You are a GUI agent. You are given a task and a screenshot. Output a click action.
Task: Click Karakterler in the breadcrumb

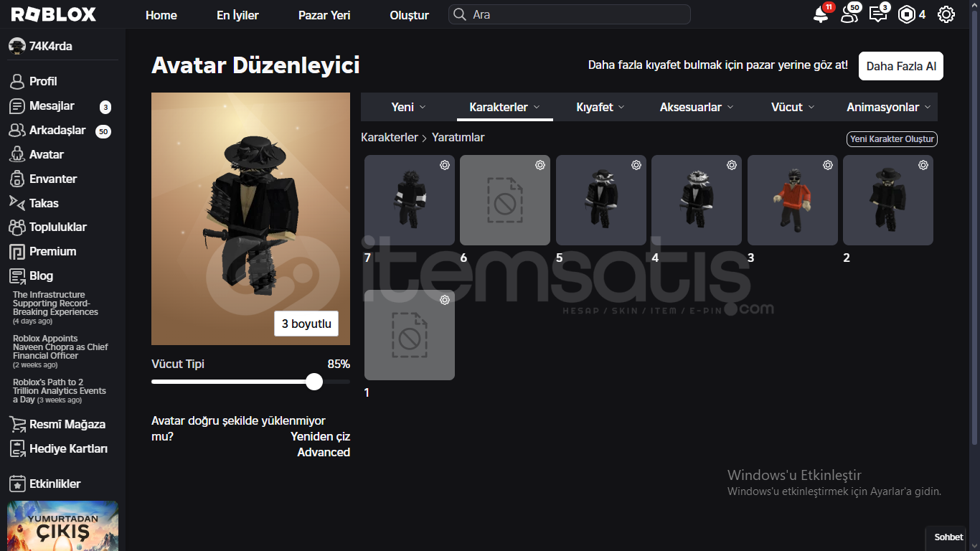pos(390,137)
